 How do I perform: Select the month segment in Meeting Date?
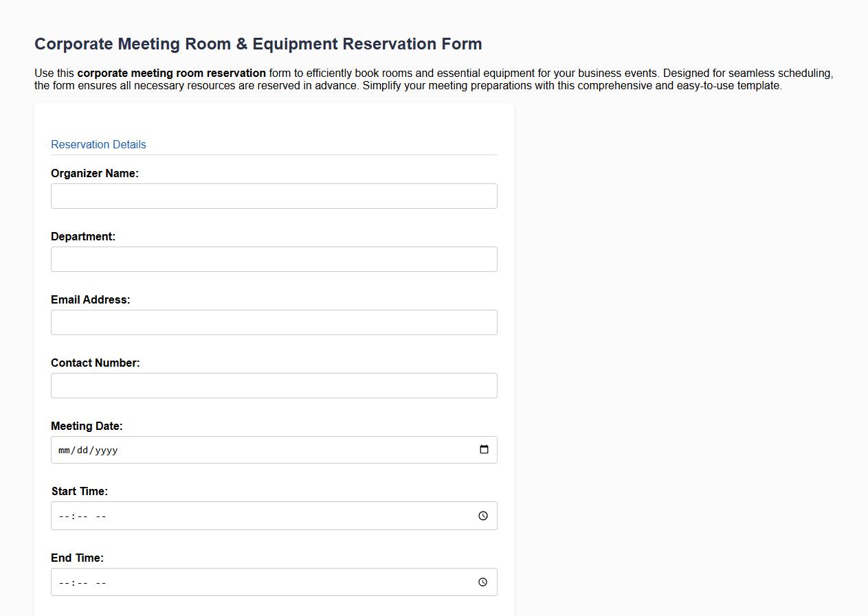[x=63, y=450]
